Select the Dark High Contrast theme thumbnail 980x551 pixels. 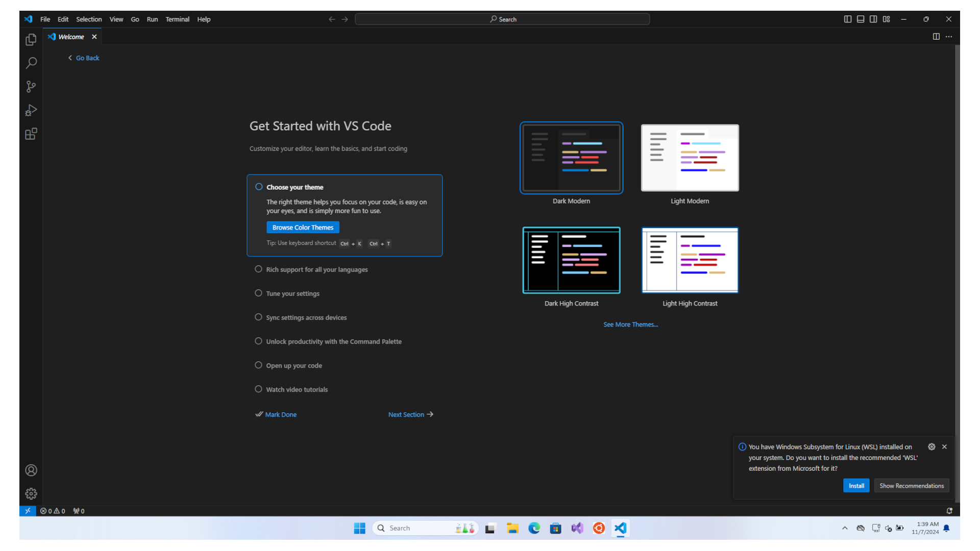(x=571, y=260)
